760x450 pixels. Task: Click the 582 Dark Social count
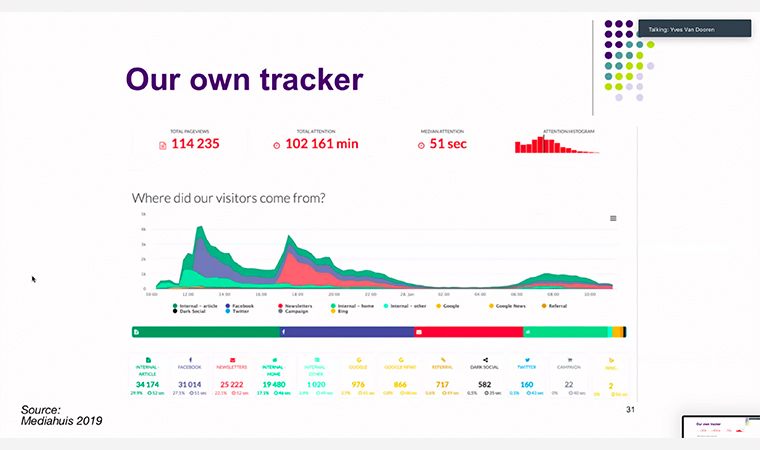(x=485, y=385)
